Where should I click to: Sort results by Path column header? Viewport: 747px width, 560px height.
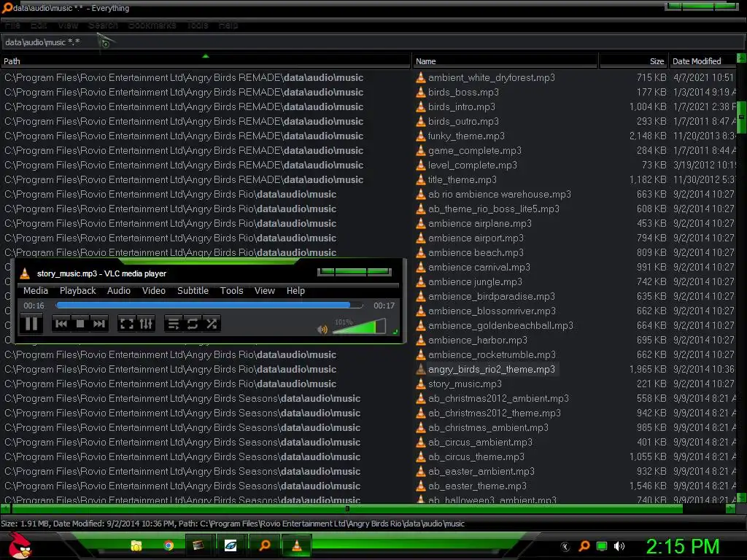coord(205,61)
